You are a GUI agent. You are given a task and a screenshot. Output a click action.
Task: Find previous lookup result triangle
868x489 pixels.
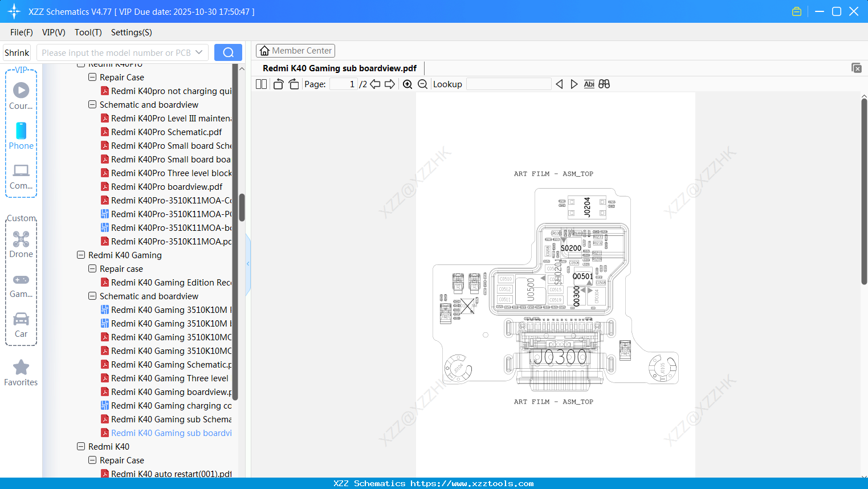tap(559, 84)
